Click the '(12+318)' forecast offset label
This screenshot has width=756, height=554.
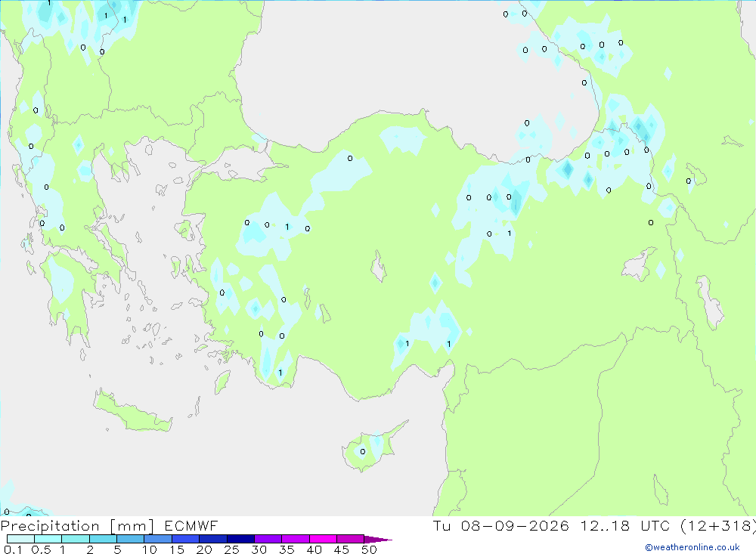[718, 526]
